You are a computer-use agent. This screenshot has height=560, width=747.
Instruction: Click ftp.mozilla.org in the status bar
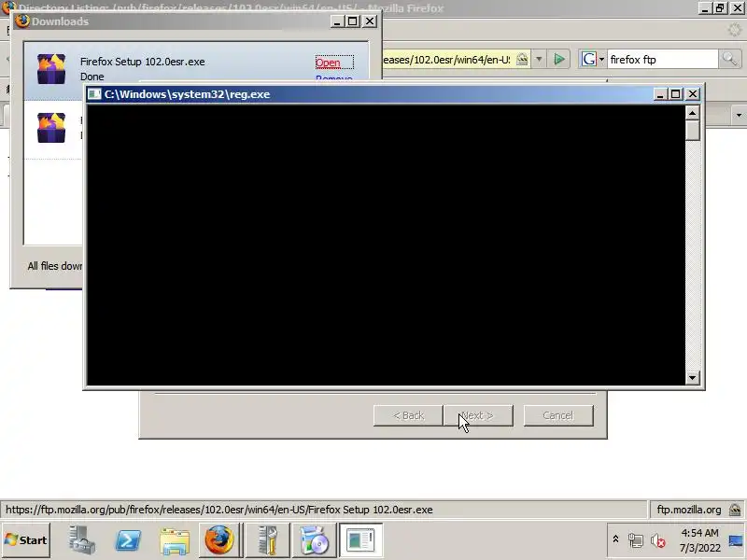coord(689,510)
